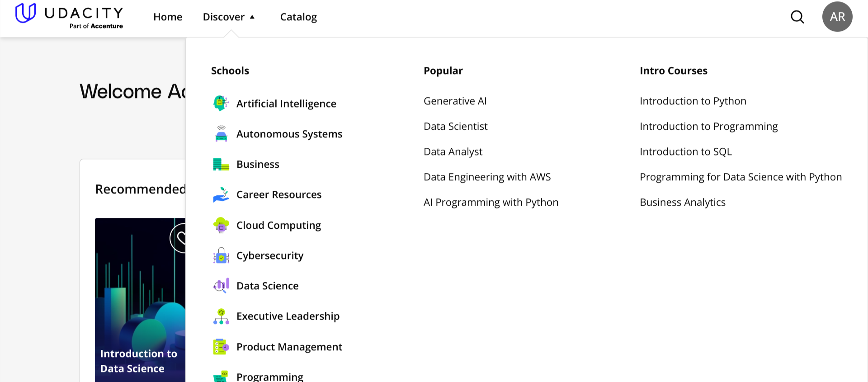
Task: Click the Cybersecurity lock icon
Action: [221, 255]
